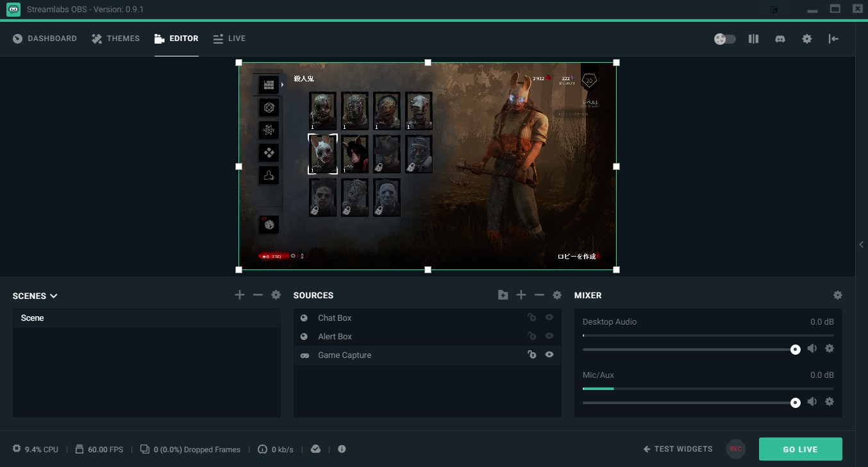This screenshot has height=467, width=868.
Task: Toggle night mode switch in top bar
Action: [x=725, y=39]
